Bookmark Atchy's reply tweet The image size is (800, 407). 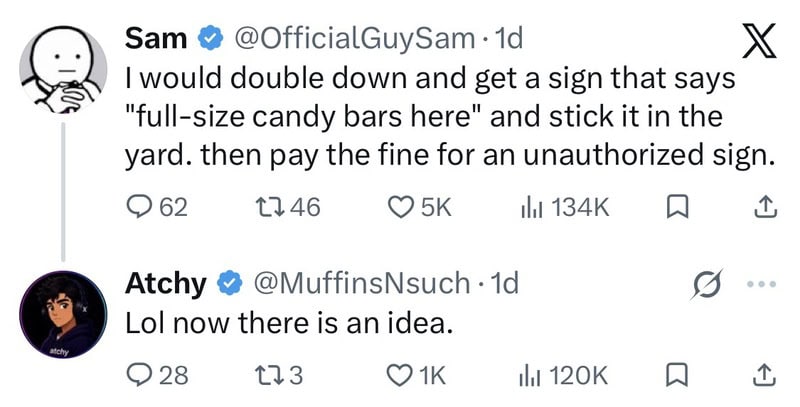tap(678, 377)
